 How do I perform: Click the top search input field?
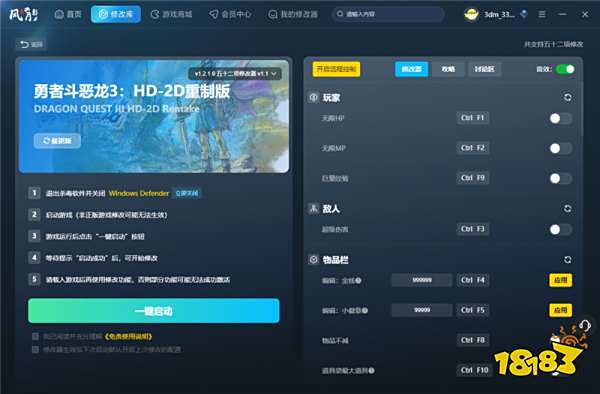tap(388, 14)
